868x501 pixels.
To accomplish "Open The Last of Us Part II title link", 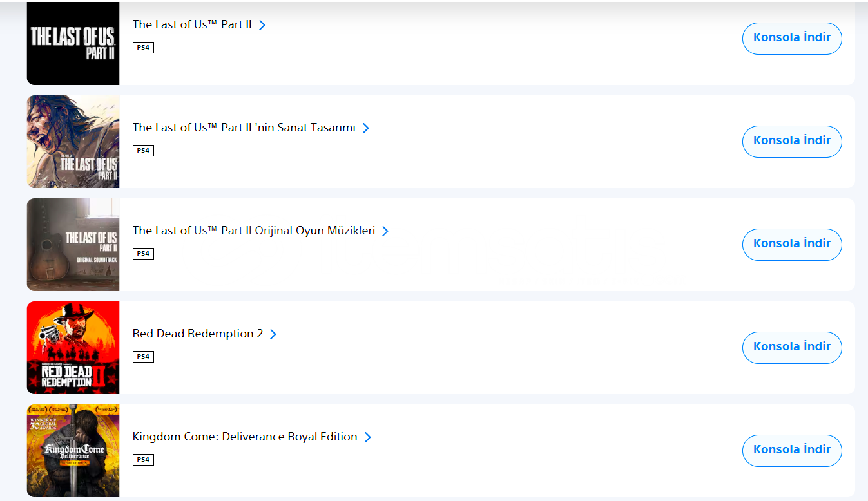I will pos(191,24).
